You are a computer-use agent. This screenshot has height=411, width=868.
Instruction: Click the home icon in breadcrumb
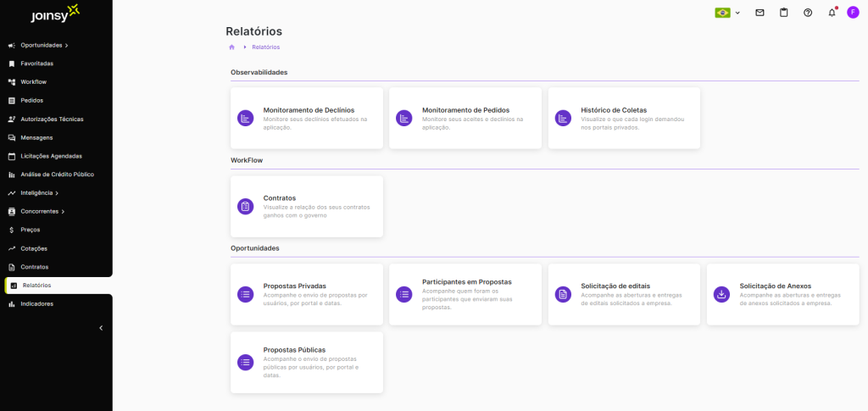(x=231, y=47)
